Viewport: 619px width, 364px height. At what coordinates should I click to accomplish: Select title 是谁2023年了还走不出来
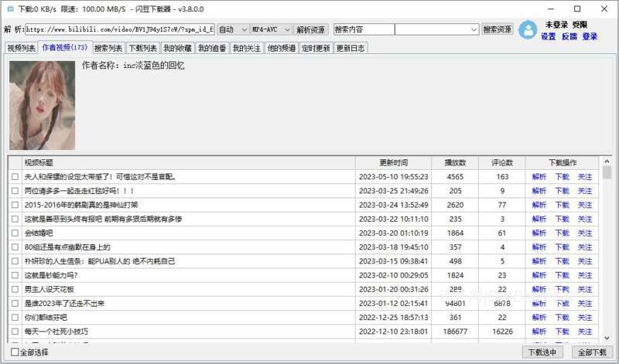(x=64, y=304)
